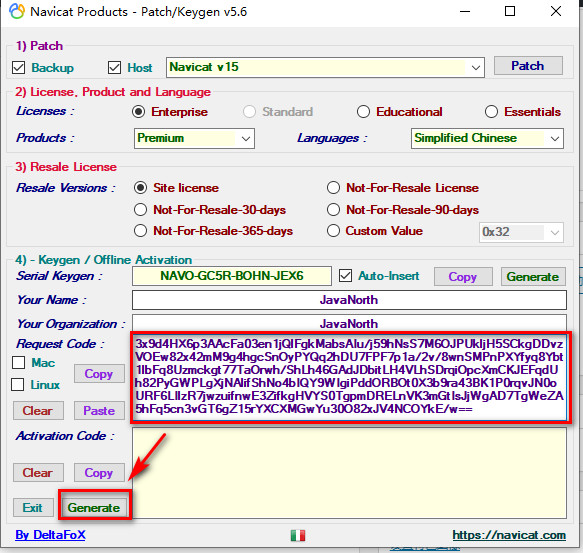This screenshot has height=553, width=583.
Task: Select the Enterprise license radio
Action: 138,112
